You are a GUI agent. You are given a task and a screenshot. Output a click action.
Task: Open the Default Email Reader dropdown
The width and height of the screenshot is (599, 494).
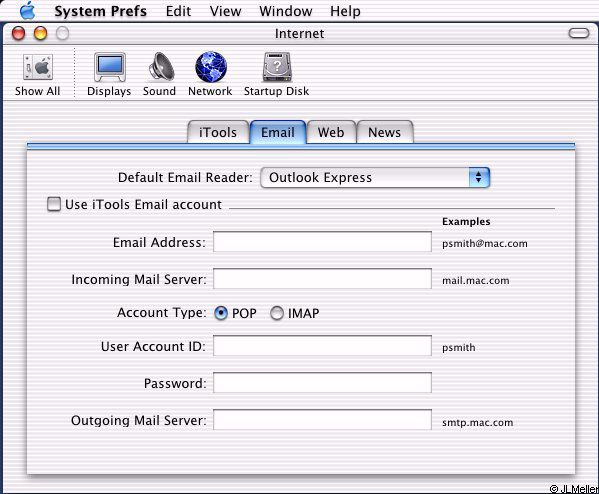pyautogui.click(x=375, y=177)
